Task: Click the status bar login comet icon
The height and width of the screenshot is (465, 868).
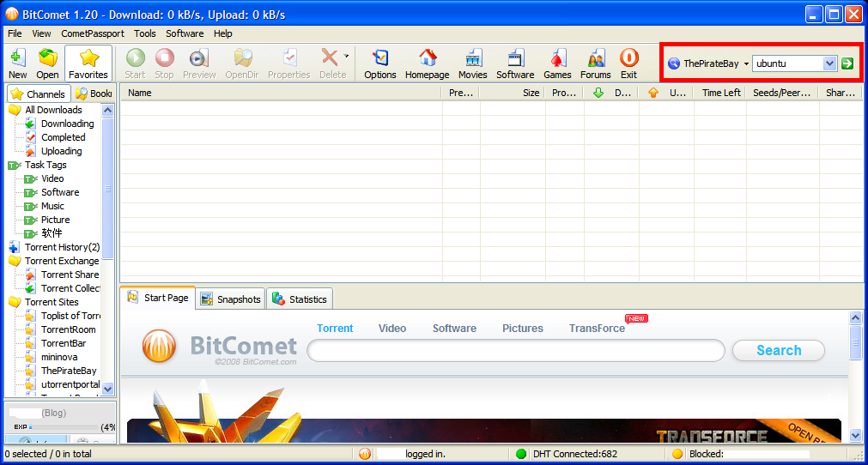Action: click(x=365, y=454)
